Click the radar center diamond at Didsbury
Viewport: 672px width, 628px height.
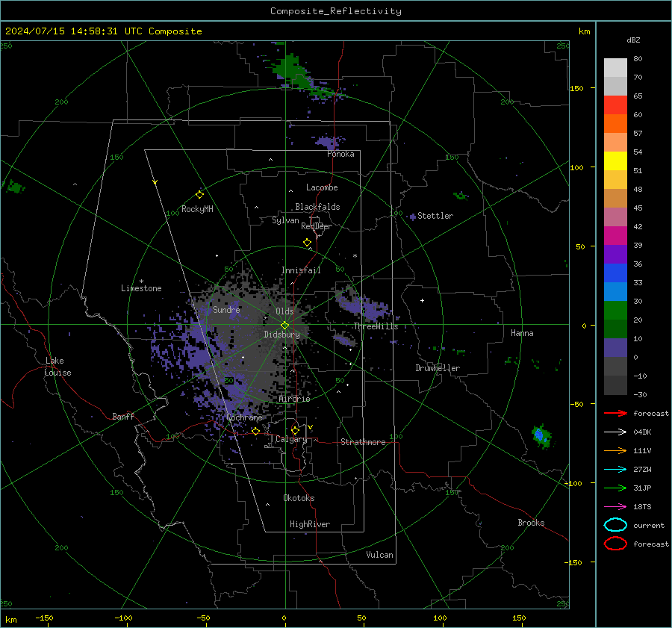285,326
